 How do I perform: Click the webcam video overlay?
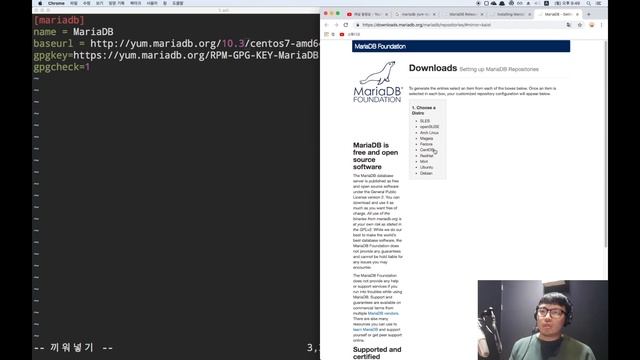tap(543, 320)
